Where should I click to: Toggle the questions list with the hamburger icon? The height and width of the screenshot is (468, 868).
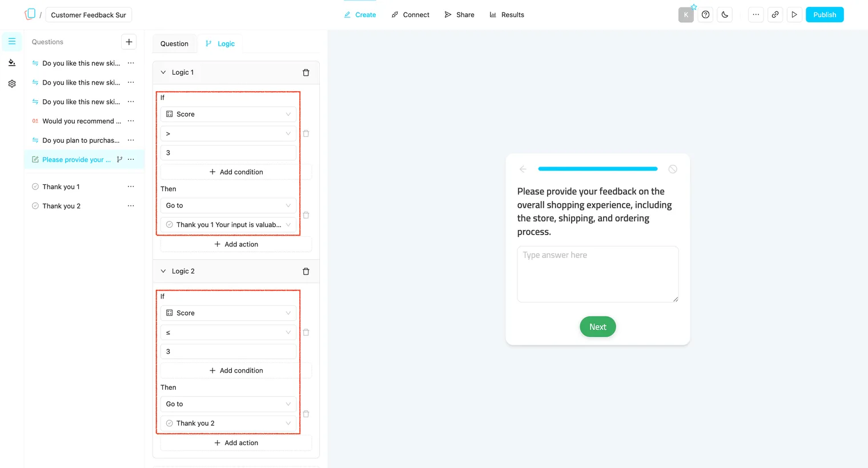pos(12,42)
